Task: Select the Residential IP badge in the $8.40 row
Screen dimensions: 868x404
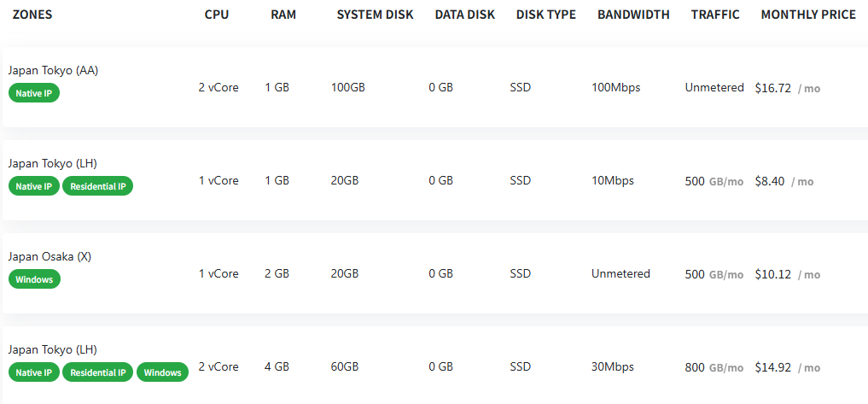Action: [x=97, y=186]
